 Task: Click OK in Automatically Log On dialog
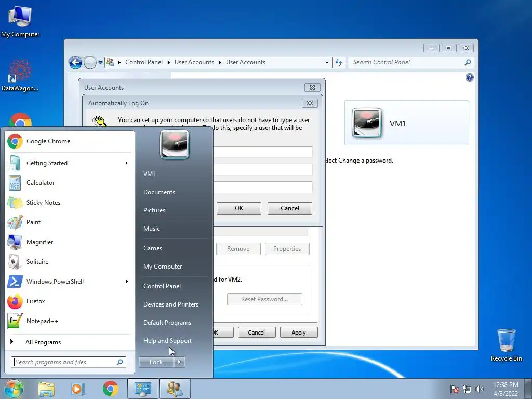[239, 208]
